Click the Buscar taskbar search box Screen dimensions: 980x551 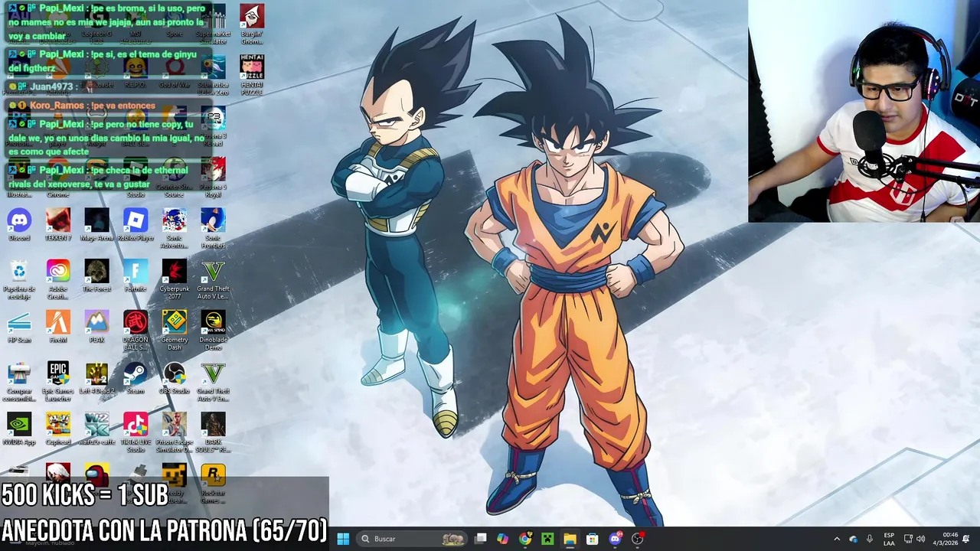coord(412,539)
